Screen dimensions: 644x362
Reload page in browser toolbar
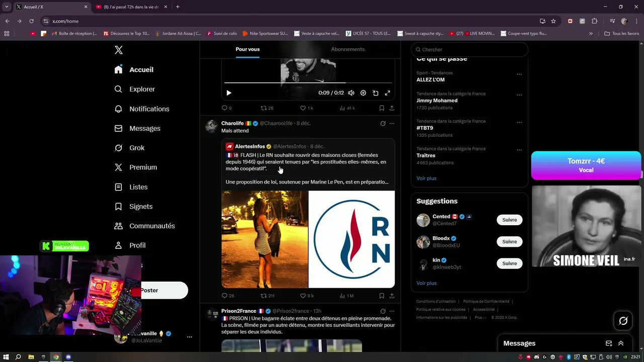click(x=31, y=21)
